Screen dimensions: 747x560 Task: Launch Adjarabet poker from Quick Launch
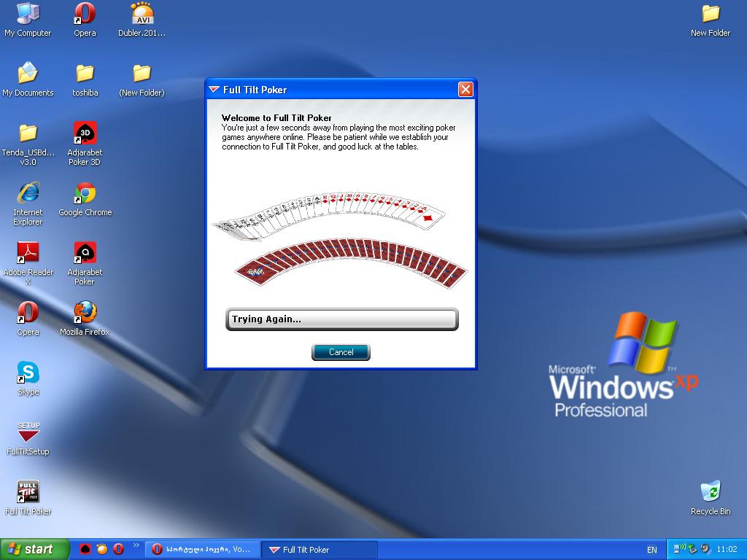click(x=85, y=549)
